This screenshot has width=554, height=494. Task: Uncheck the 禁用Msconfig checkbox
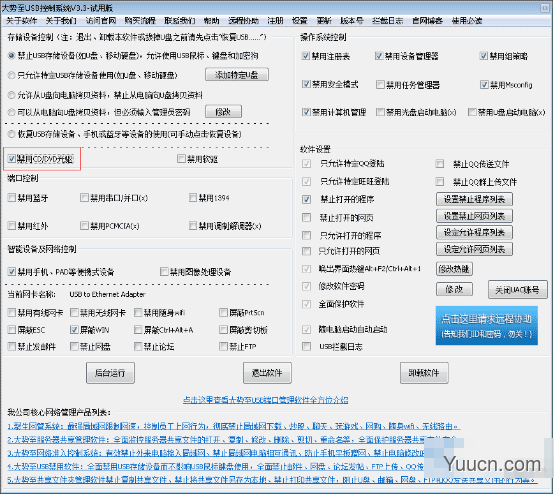[x=484, y=84]
